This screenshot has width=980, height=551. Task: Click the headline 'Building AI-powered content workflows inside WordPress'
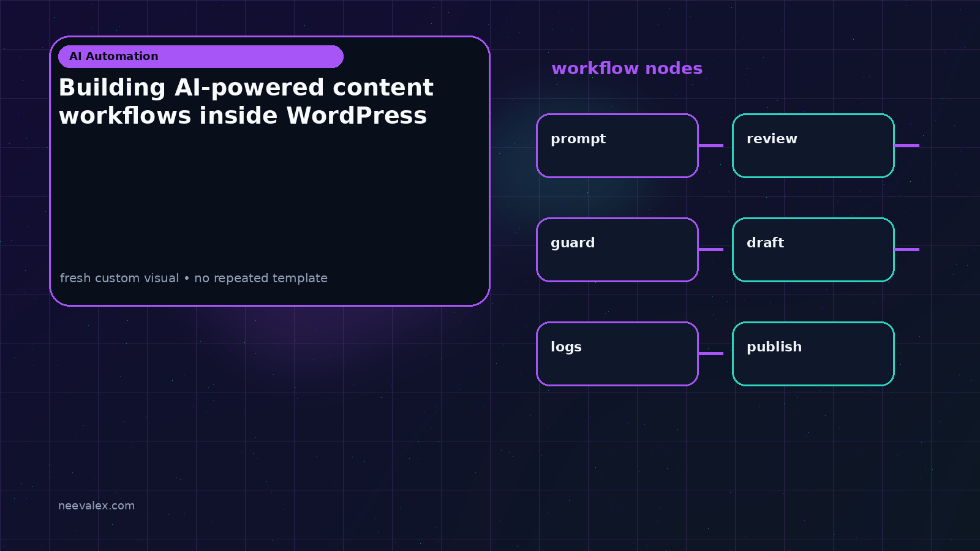click(x=246, y=101)
